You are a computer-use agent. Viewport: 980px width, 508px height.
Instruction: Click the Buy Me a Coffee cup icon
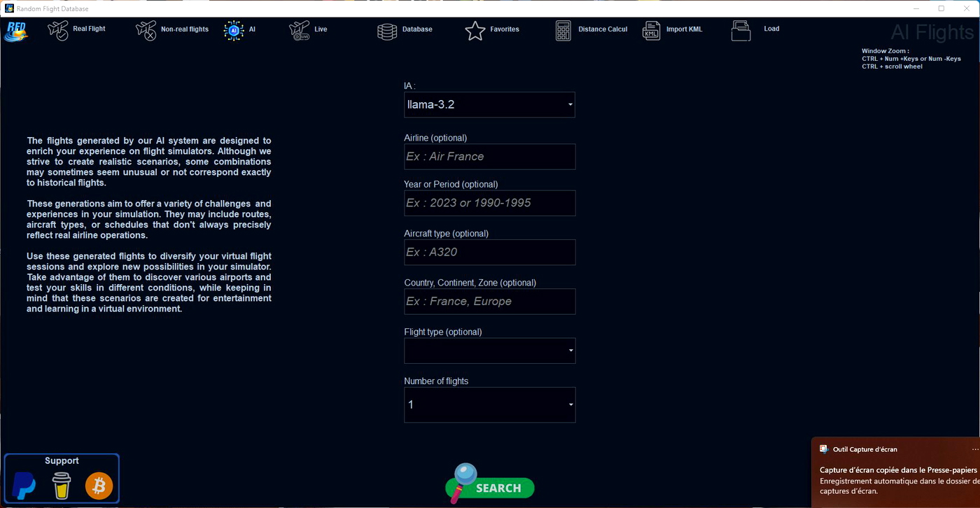62,486
